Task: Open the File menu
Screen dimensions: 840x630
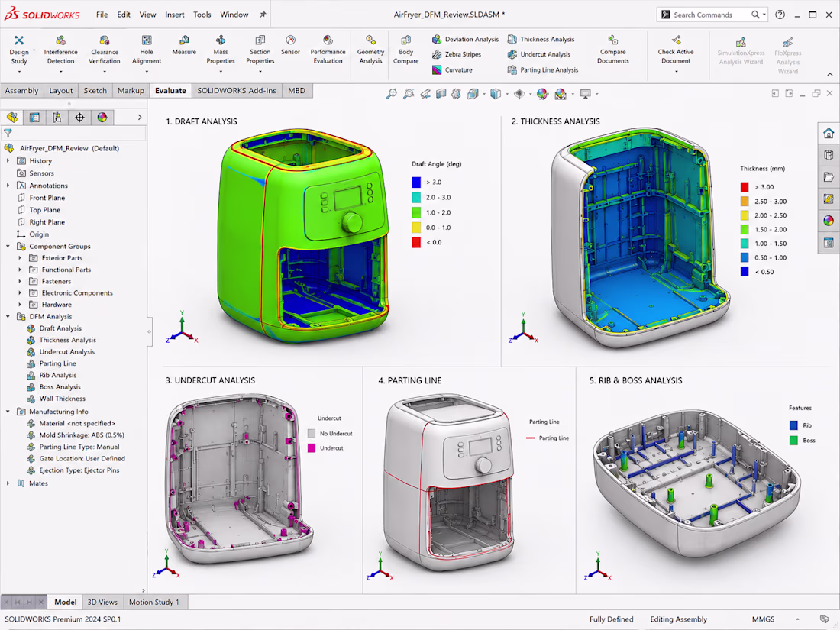Action: coord(102,15)
